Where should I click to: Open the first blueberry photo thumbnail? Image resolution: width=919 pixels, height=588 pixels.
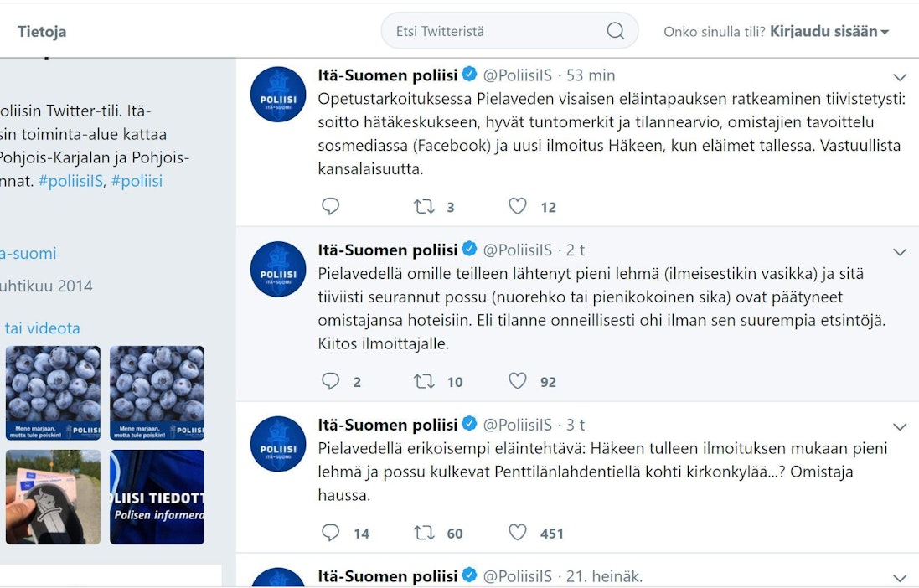(53, 393)
